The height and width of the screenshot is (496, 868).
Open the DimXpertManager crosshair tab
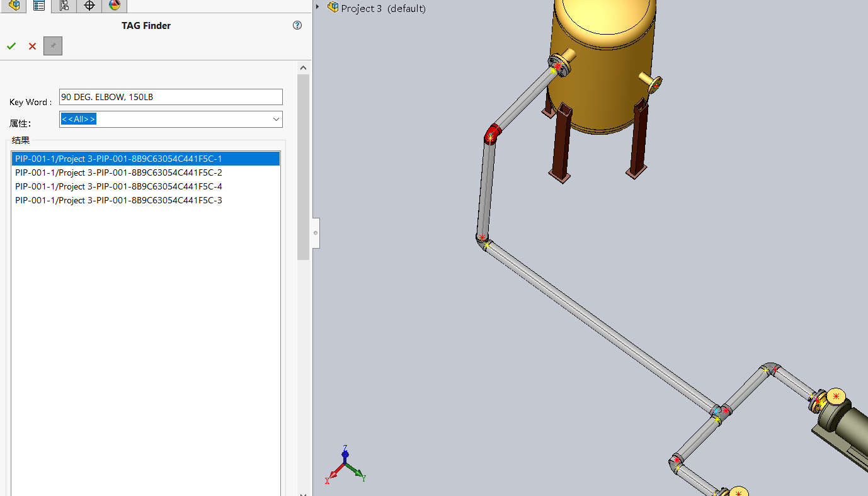pyautogui.click(x=89, y=6)
